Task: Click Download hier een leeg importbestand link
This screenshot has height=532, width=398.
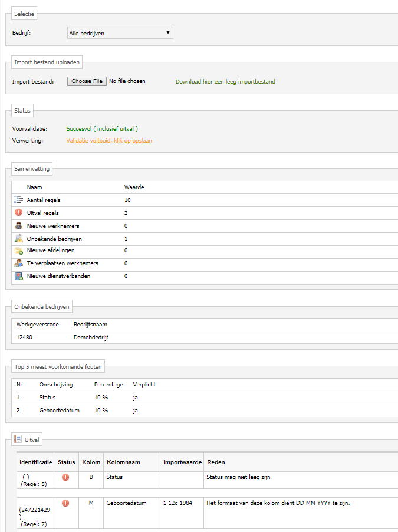Action: point(225,82)
